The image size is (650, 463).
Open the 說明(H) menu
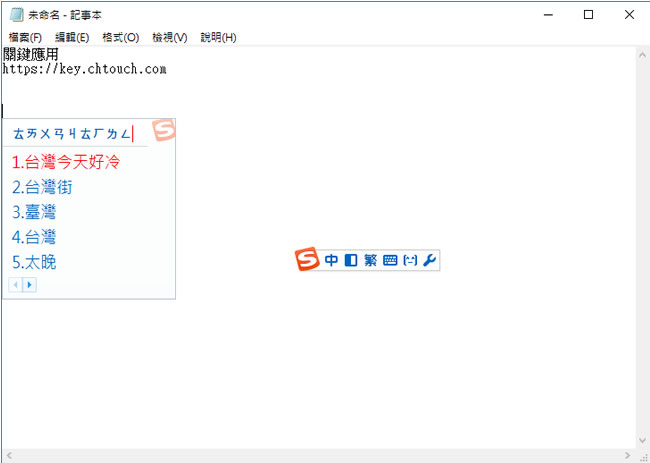218,37
